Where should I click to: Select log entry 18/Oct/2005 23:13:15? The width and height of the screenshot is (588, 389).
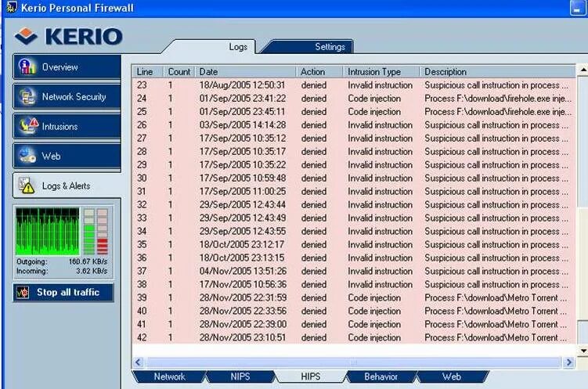pyautogui.click(x=354, y=258)
